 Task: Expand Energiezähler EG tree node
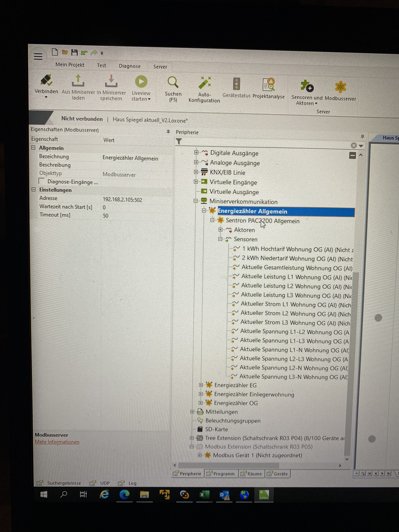pos(201,385)
